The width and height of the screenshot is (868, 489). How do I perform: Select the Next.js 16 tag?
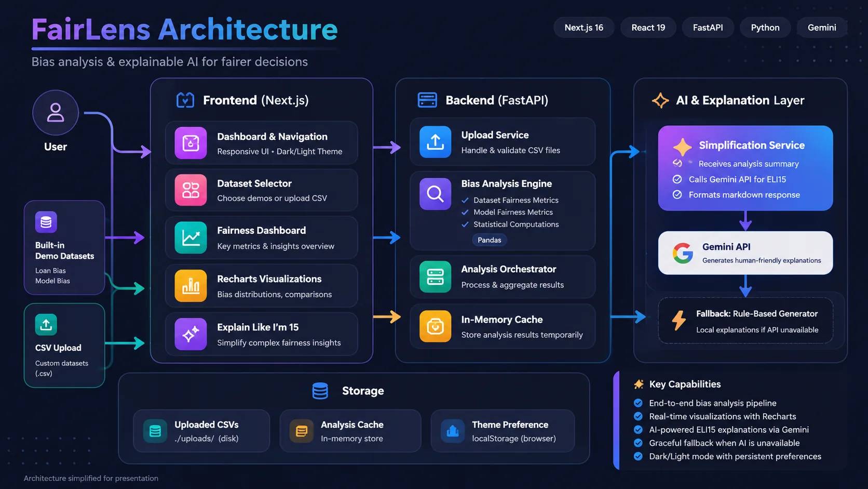(584, 28)
